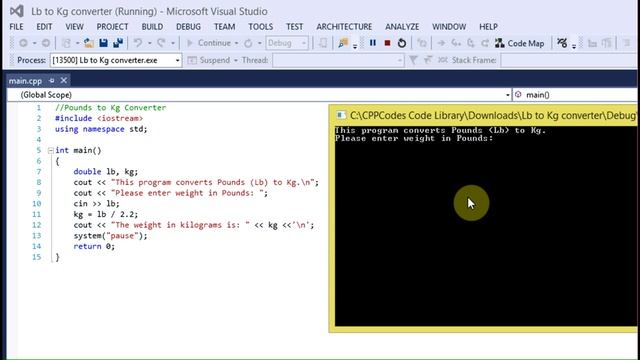Navigate backward with the round back arrow

23,43
